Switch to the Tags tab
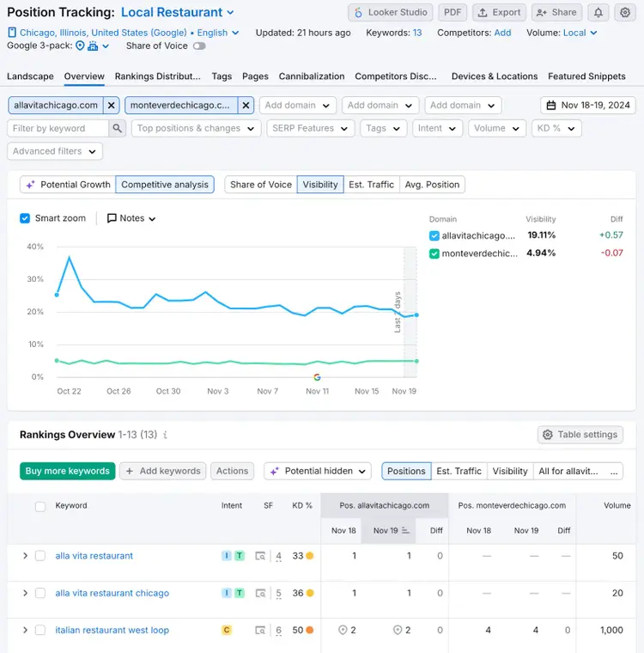This screenshot has width=644, height=653. [x=222, y=76]
